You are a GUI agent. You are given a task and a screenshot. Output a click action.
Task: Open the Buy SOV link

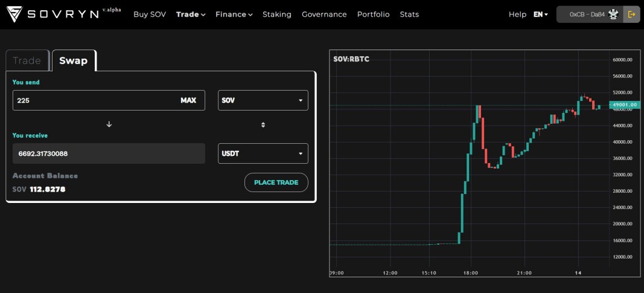(150, 14)
